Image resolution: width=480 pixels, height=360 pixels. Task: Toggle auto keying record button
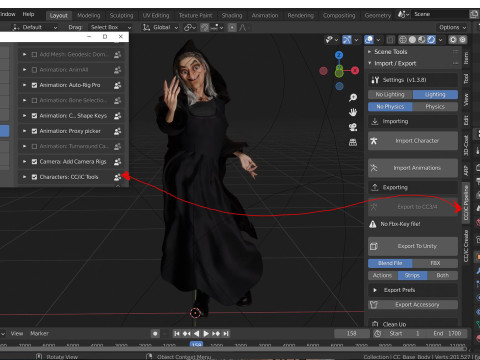[155, 333]
